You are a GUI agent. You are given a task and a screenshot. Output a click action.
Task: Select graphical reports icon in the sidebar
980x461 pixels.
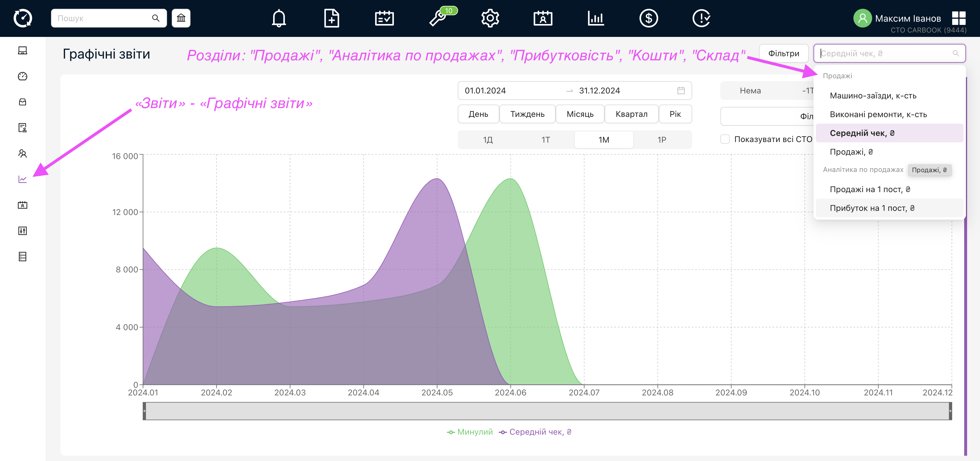click(23, 179)
